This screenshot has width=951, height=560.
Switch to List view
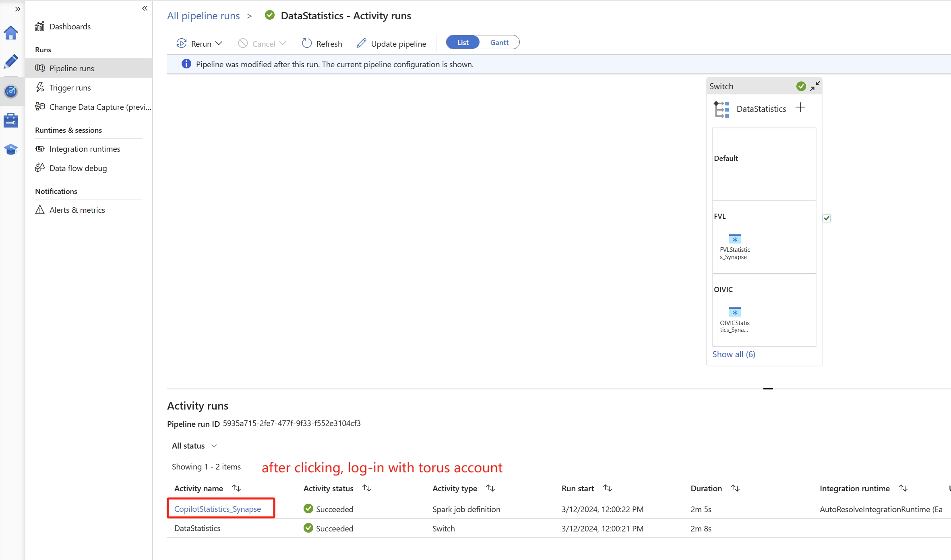[x=463, y=42]
